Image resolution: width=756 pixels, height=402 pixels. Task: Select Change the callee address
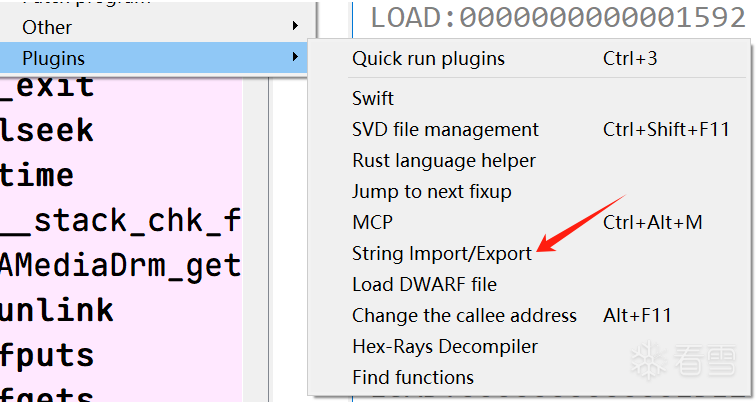[464, 315]
